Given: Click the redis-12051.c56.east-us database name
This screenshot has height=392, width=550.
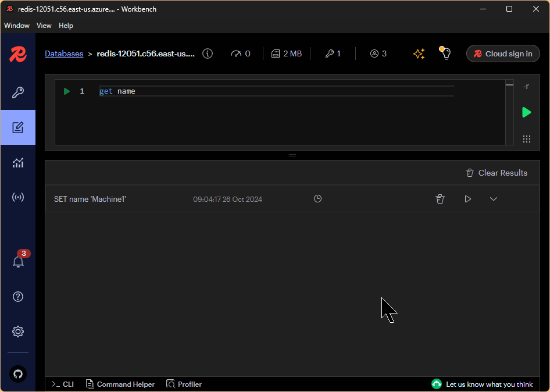Looking at the screenshot, I should point(145,54).
